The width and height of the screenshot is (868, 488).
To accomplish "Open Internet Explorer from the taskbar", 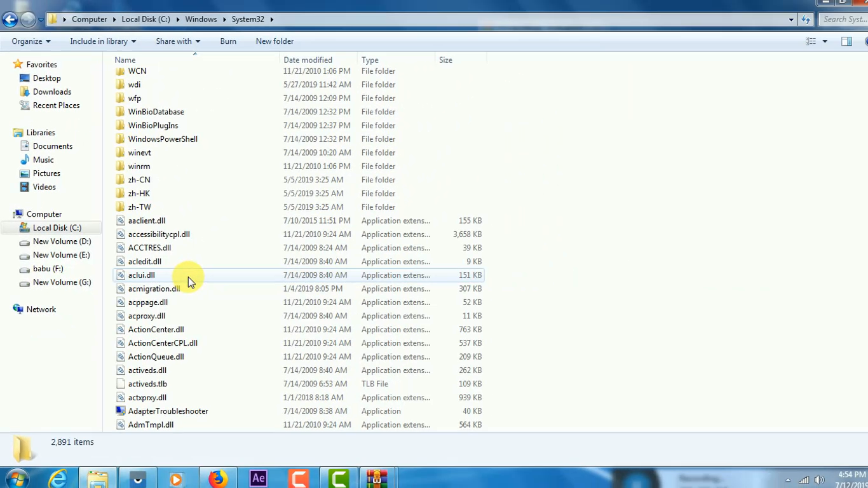I will click(x=58, y=478).
